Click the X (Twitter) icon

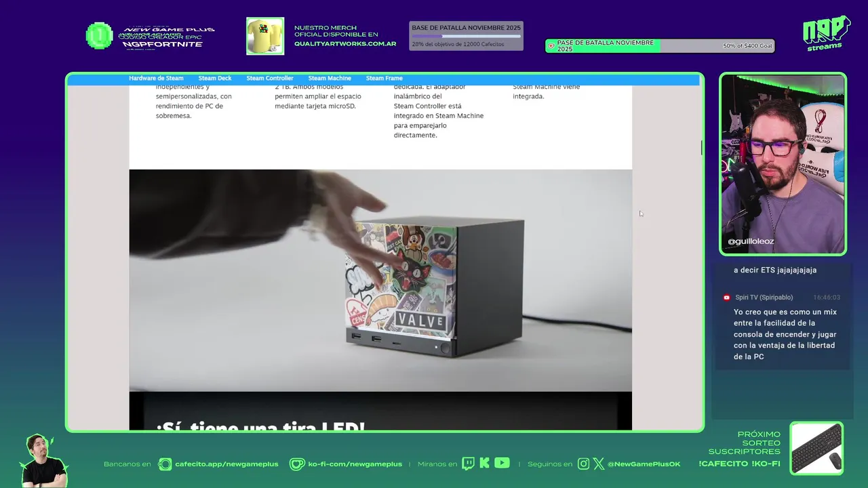599,464
